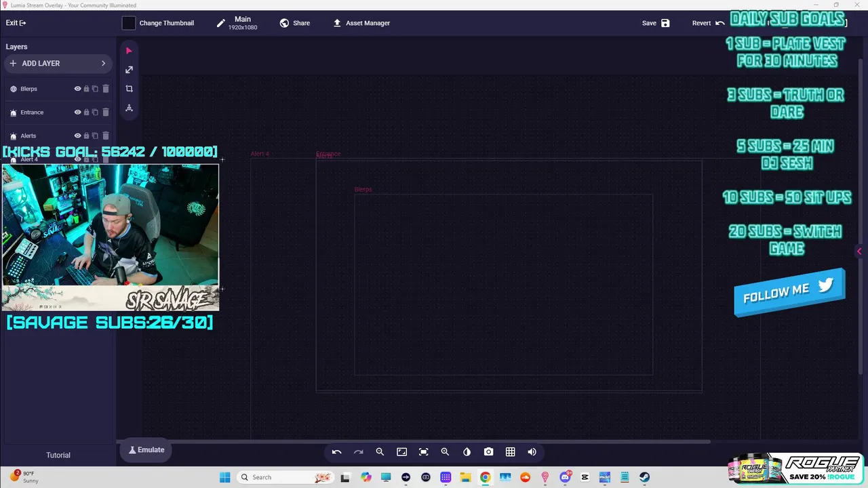This screenshot has height=488, width=868.
Task: Expand the ADD LAYER menu
Action: click(x=58, y=63)
